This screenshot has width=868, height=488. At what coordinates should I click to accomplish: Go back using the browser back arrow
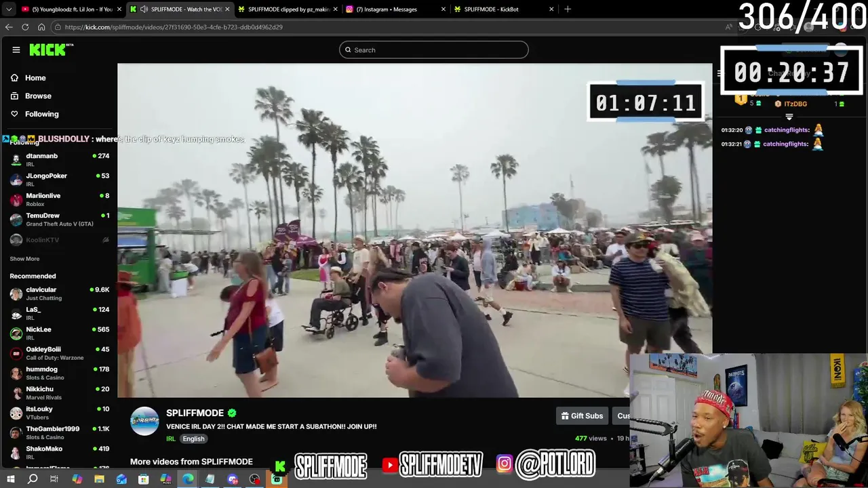(9, 27)
